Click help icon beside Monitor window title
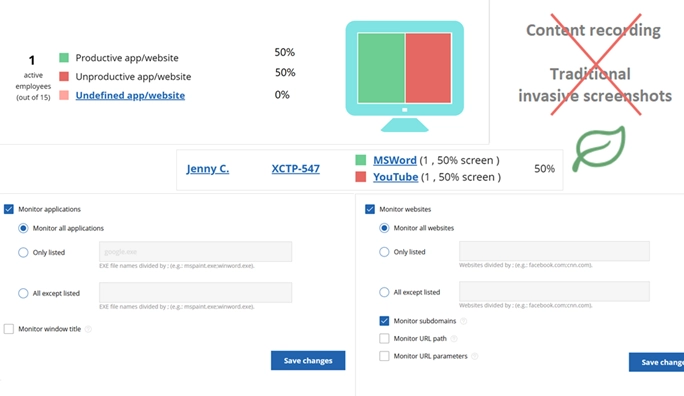This screenshot has width=684, height=396. pos(88,329)
